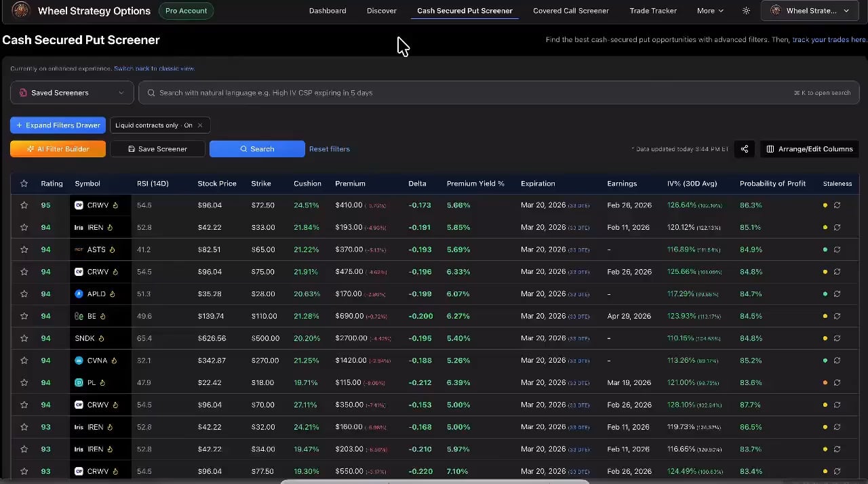Click the Expand Filters Drawer button
This screenshot has height=484, width=868.
coord(58,125)
